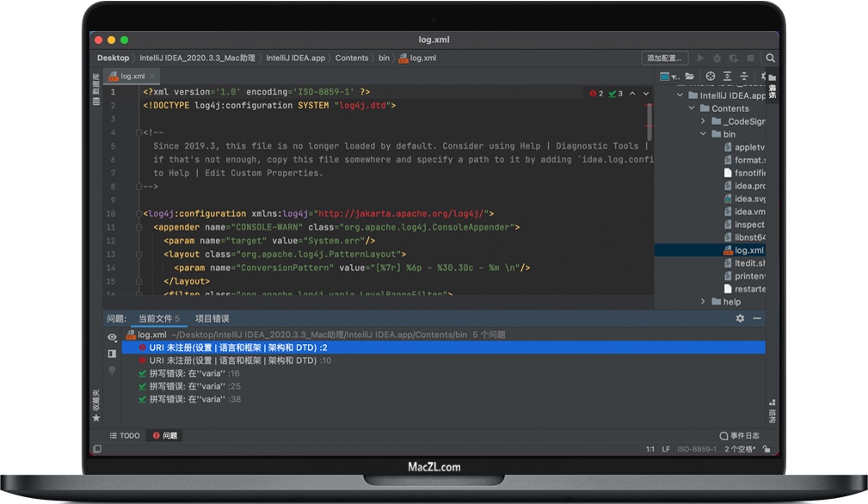Open the TODO tool window
The height and width of the screenshot is (504, 868).
[x=126, y=435]
